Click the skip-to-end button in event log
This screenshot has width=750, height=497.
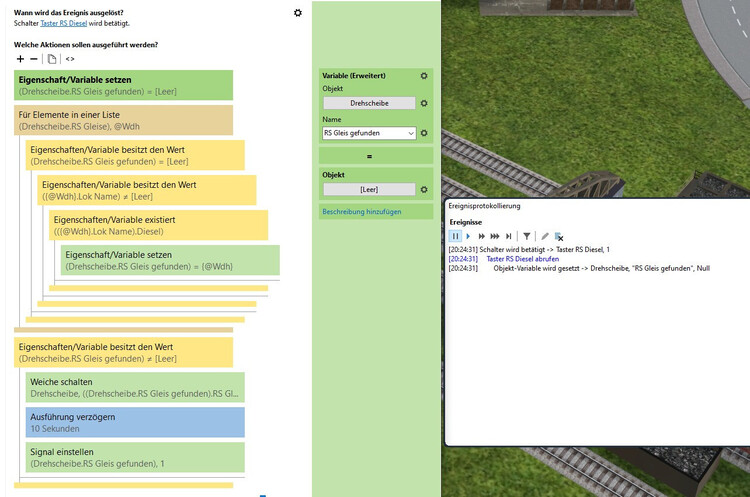pyautogui.click(x=509, y=236)
